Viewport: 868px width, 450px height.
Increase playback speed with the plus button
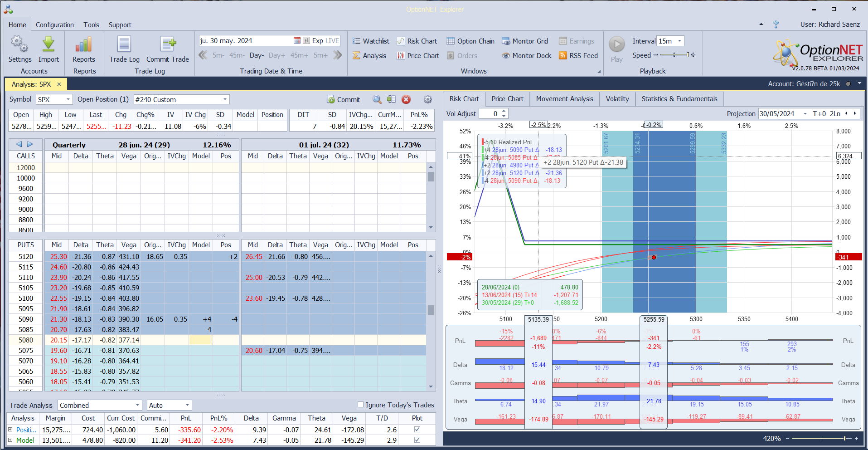(x=693, y=55)
